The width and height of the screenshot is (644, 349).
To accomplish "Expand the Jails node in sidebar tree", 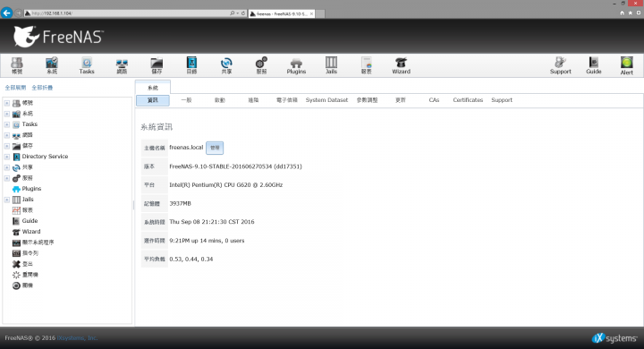I will pyautogui.click(x=7, y=200).
